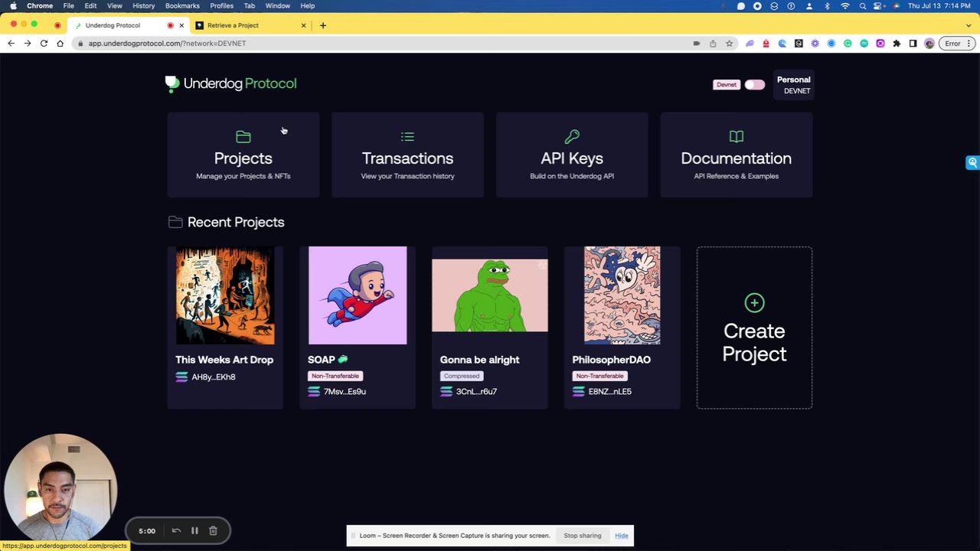
Task: Open the Chrome side panel icon
Action: [x=913, y=44]
